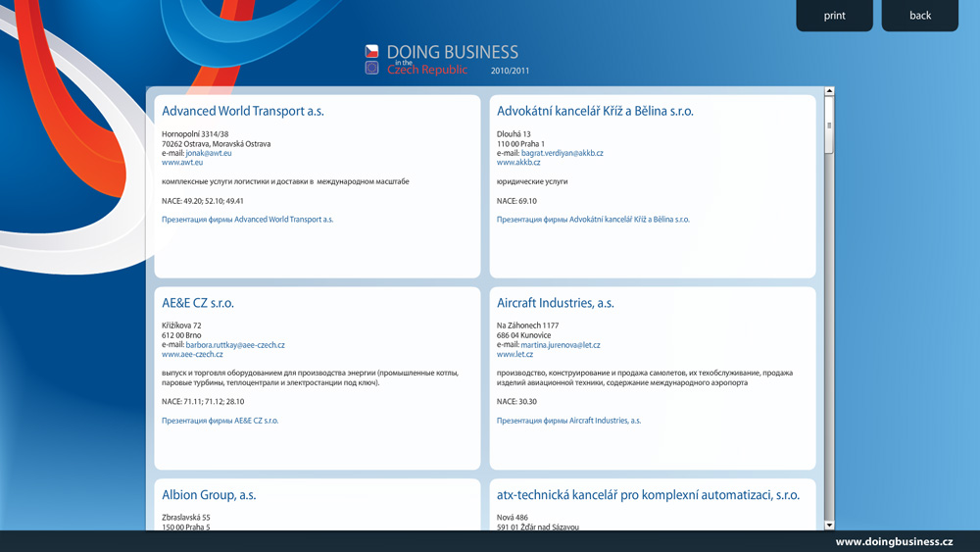Click the 2010/2011 edition label
The image size is (980, 552).
[x=510, y=71]
